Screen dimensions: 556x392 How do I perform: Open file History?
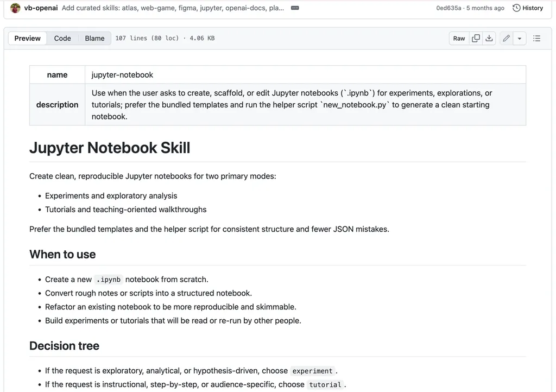click(528, 8)
